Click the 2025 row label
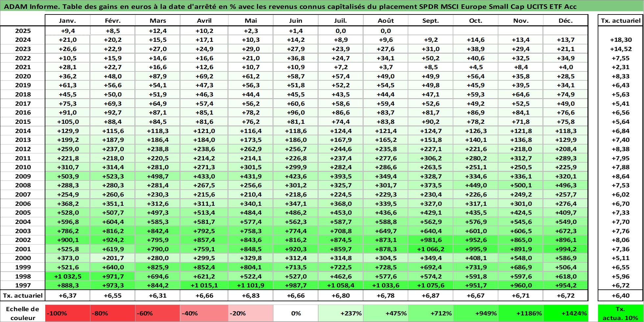644x322 pixels. [23, 31]
